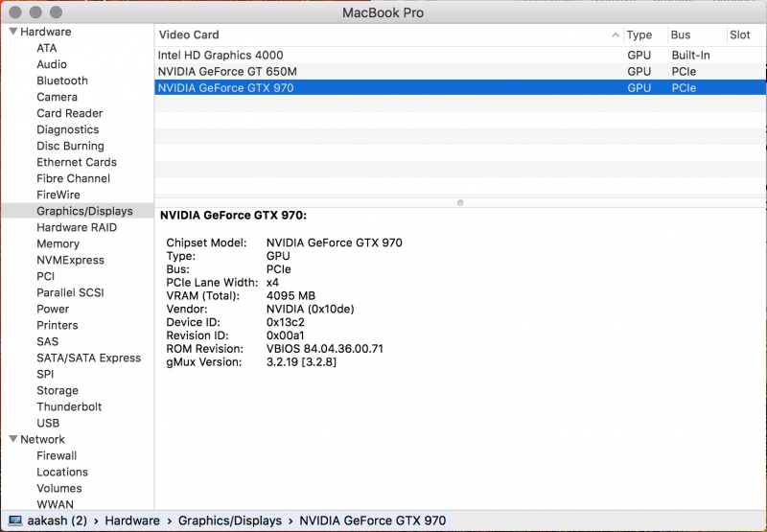Open Printers category
Image resolution: width=767 pixels, height=532 pixels.
[x=58, y=325]
